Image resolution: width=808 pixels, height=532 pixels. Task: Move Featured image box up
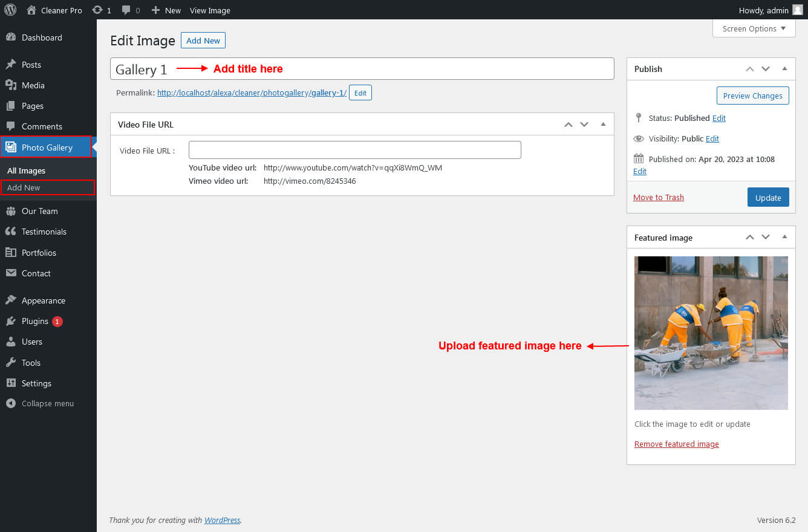coord(750,238)
